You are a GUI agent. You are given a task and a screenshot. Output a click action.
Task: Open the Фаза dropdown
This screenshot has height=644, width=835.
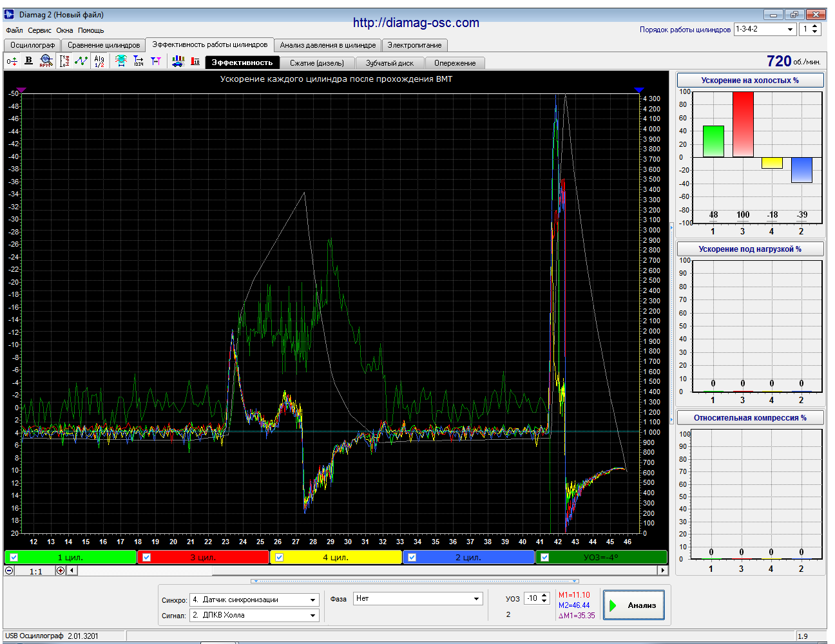pos(477,599)
